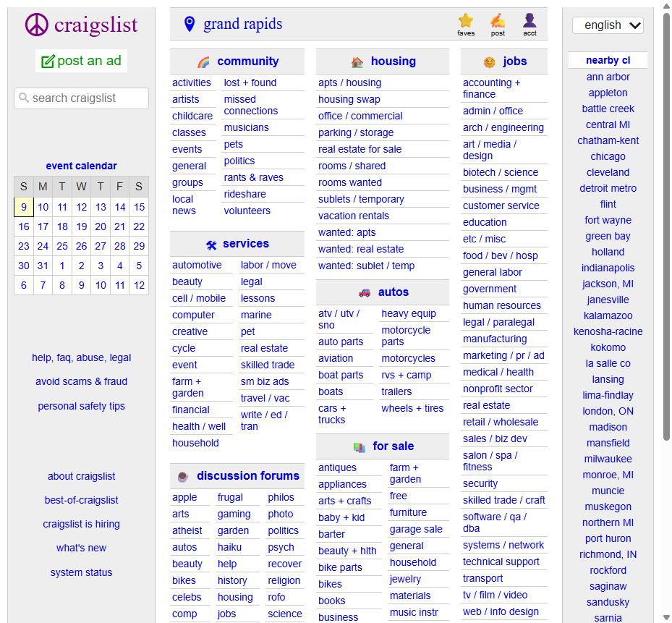The image size is (672, 623).
Task: Open rants & raves link
Action: pyautogui.click(x=253, y=177)
